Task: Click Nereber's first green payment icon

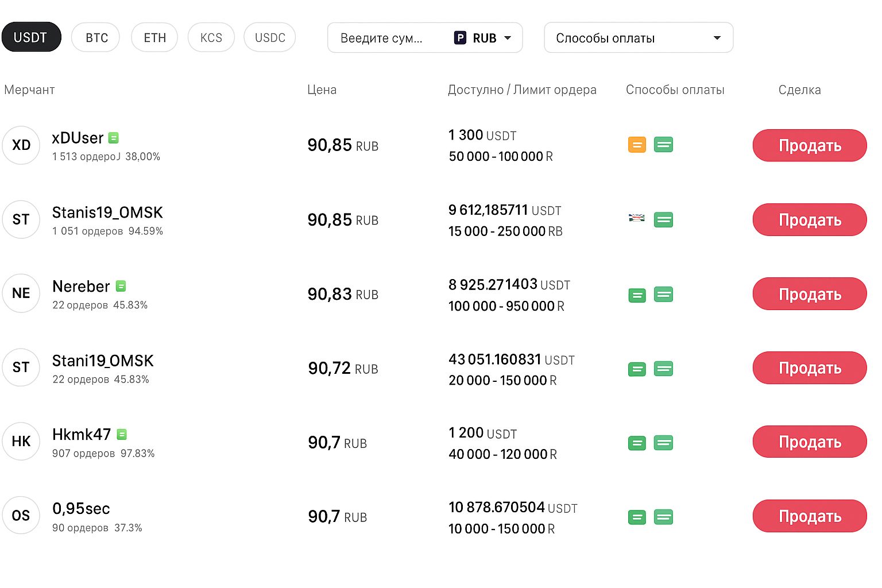Action: click(x=637, y=296)
